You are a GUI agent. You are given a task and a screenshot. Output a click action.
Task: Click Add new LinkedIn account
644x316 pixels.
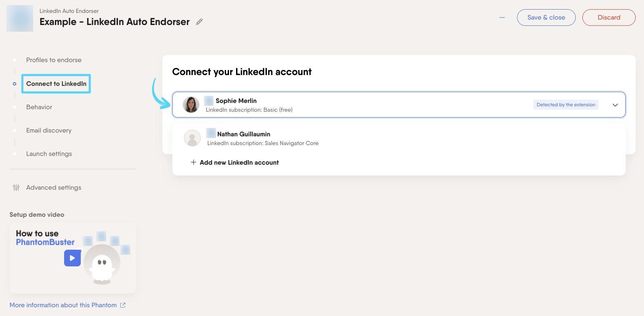pyautogui.click(x=239, y=163)
